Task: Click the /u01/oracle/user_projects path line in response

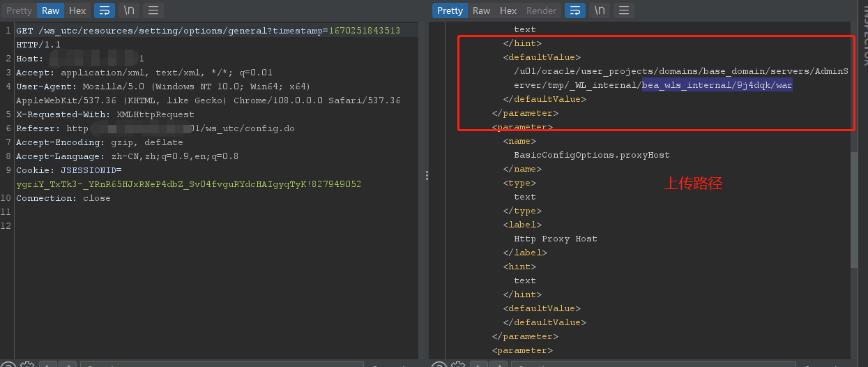Action: point(680,71)
